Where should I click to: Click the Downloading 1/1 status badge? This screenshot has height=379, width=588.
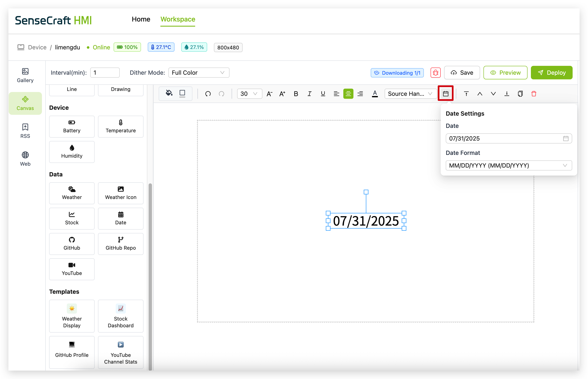pos(397,73)
